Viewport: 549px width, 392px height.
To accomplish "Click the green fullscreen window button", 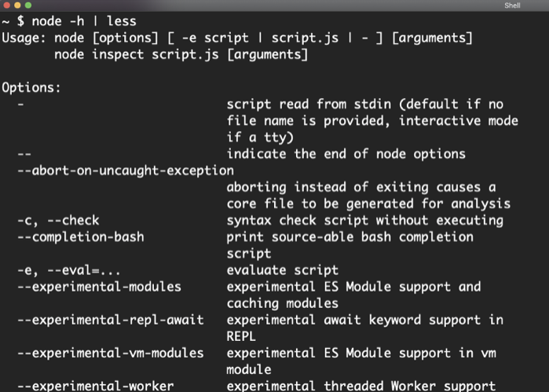I will 28,5.
